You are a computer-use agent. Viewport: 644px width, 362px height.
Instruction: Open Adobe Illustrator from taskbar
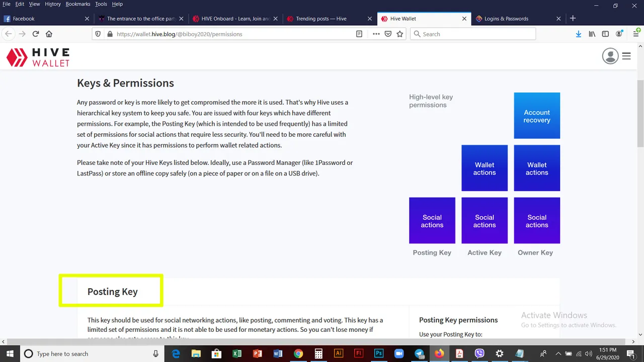339,354
